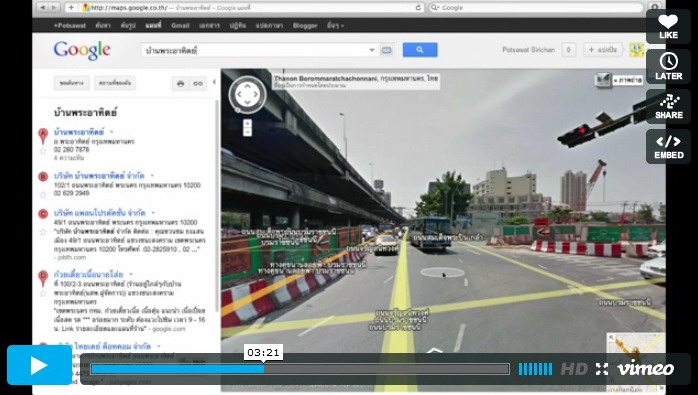Image resolution: width=698 pixels, height=395 pixels.
Task: Click the Vimeo Like heart icon
Action: (x=668, y=27)
